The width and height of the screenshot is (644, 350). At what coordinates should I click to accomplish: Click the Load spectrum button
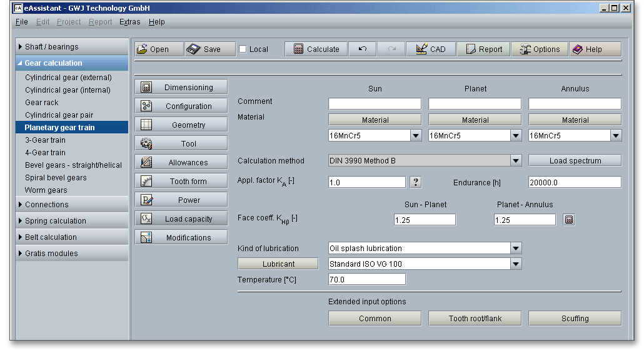coord(575,161)
